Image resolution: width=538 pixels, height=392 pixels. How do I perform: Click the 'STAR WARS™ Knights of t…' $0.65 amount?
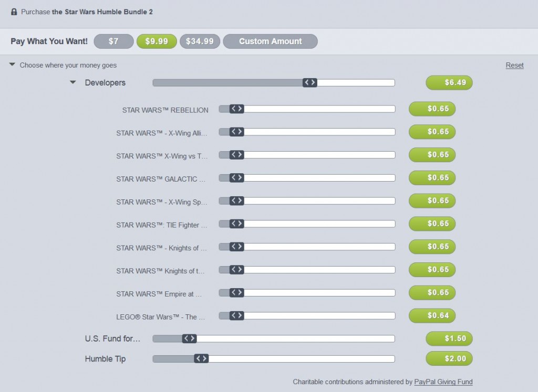[x=432, y=270]
